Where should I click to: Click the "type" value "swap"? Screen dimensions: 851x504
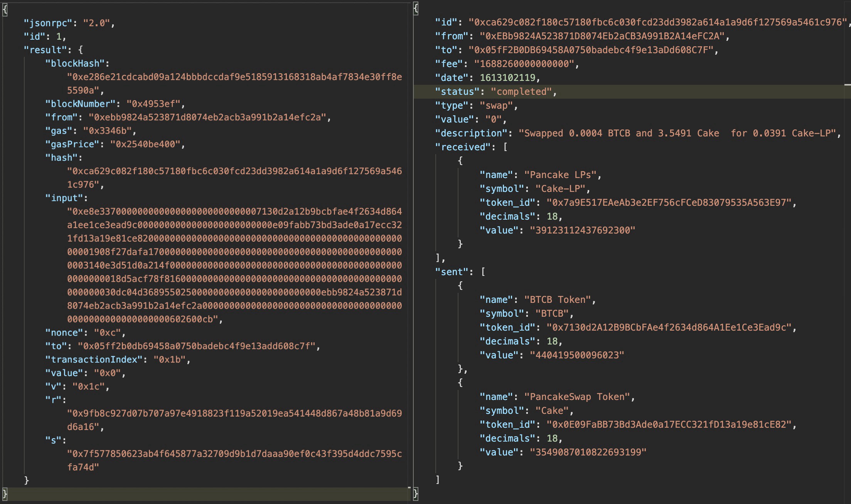[x=496, y=106]
